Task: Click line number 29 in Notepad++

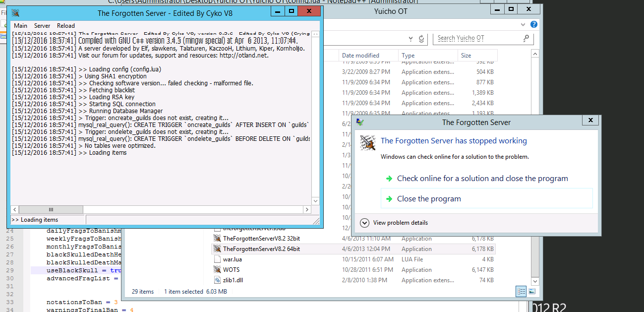Action: pyautogui.click(x=10, y=270)
